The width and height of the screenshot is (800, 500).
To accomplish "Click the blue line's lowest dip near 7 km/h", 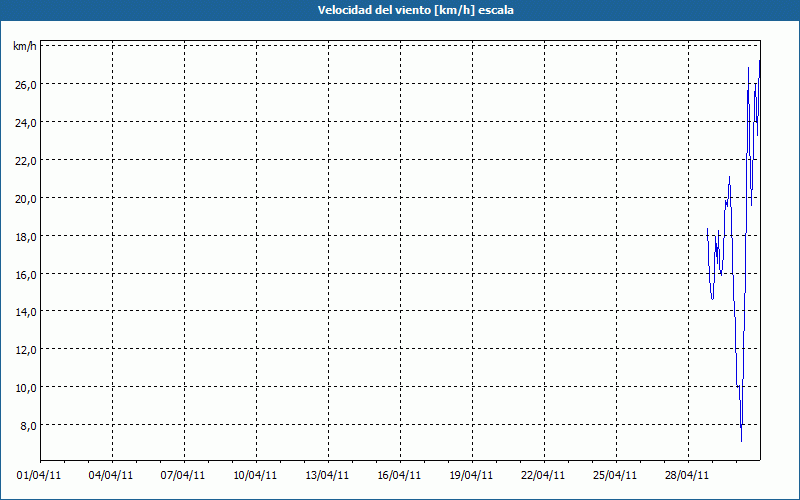I will [x=741, y=440].
